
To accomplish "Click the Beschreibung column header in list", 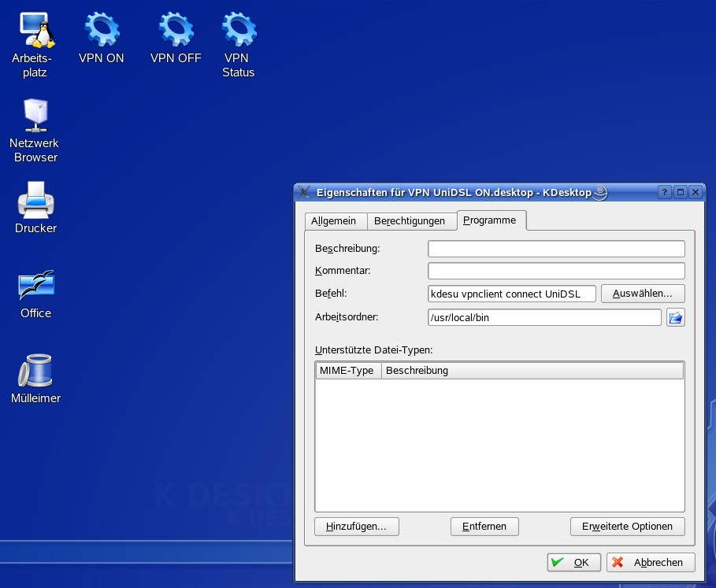I will point(532,371).
